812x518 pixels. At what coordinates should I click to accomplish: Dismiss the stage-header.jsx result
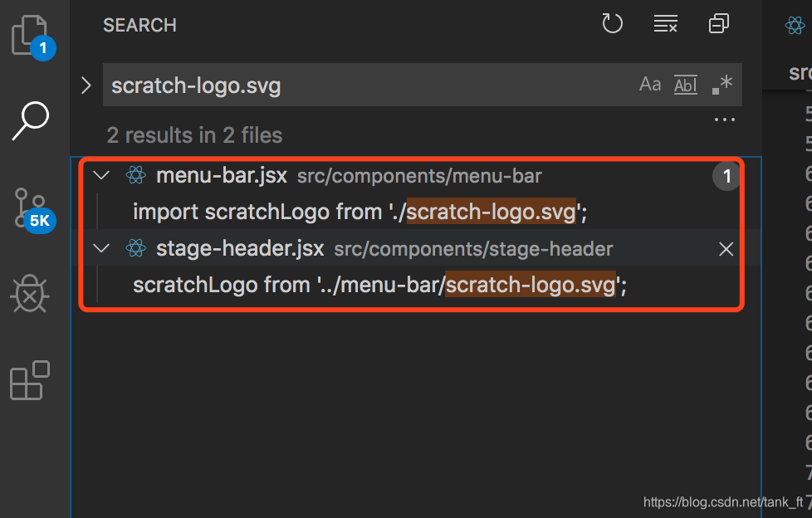coord(726,249)
